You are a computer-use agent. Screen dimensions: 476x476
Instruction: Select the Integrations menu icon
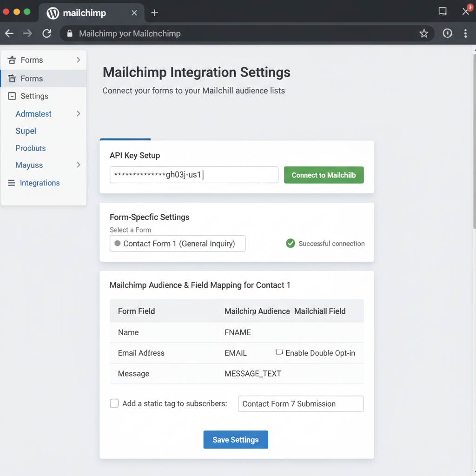click(x=11, y=183)
